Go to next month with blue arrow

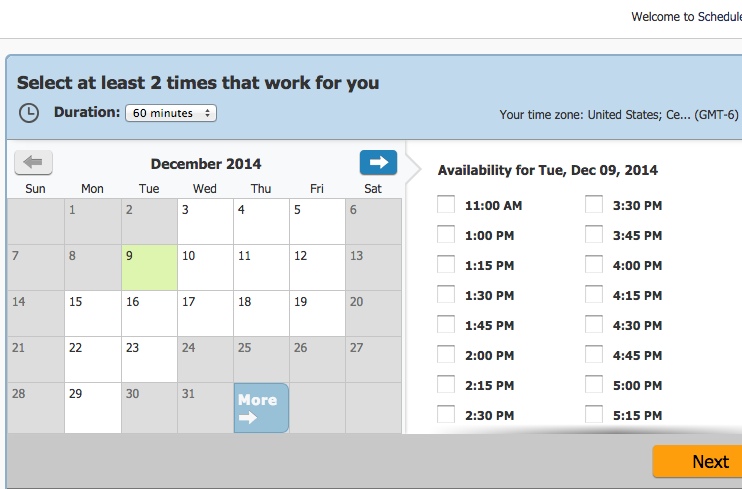pos(378,162)
